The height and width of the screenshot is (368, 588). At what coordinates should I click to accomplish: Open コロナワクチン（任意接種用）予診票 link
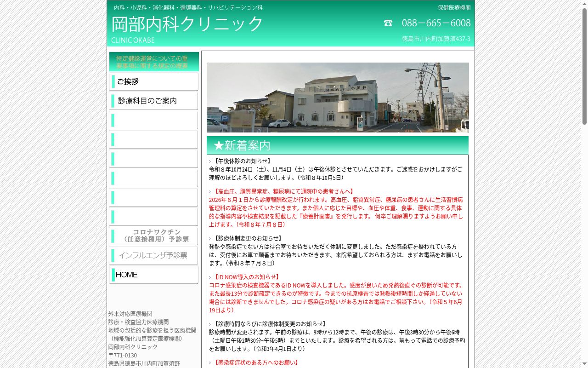(154, 236)
